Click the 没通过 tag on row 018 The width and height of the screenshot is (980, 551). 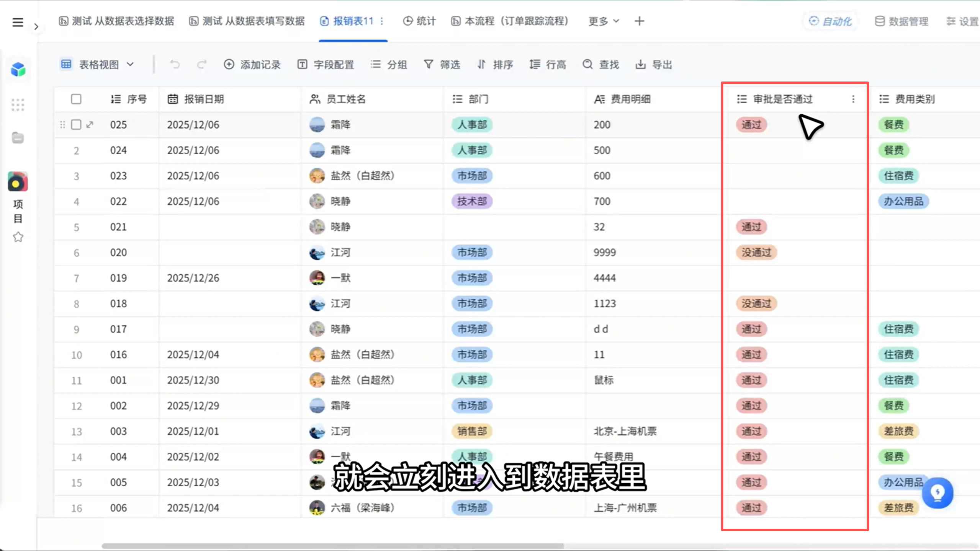[756, 304]
